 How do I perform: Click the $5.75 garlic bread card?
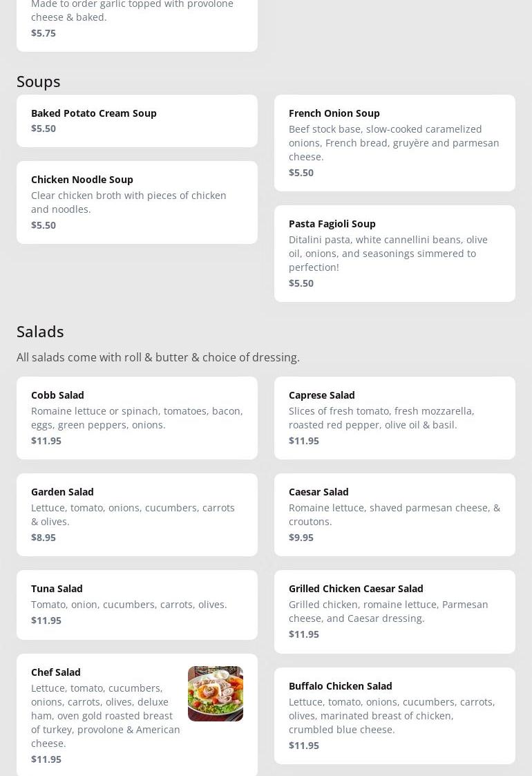point(137,25)
